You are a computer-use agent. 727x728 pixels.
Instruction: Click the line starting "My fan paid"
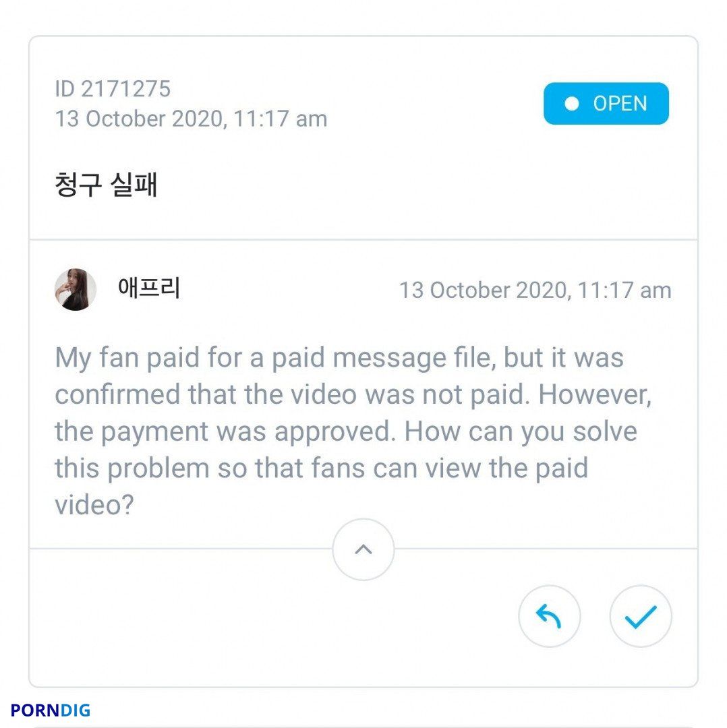[339, 359]
